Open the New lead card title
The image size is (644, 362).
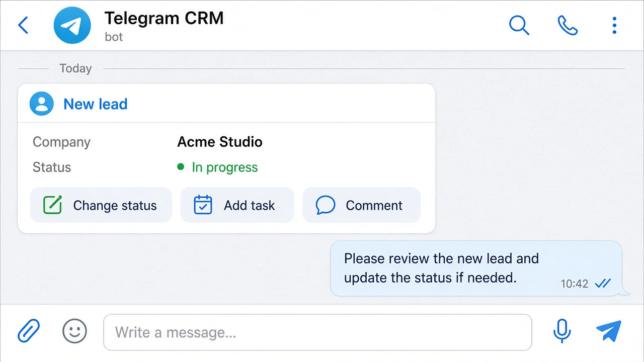(x=96, y=104)
